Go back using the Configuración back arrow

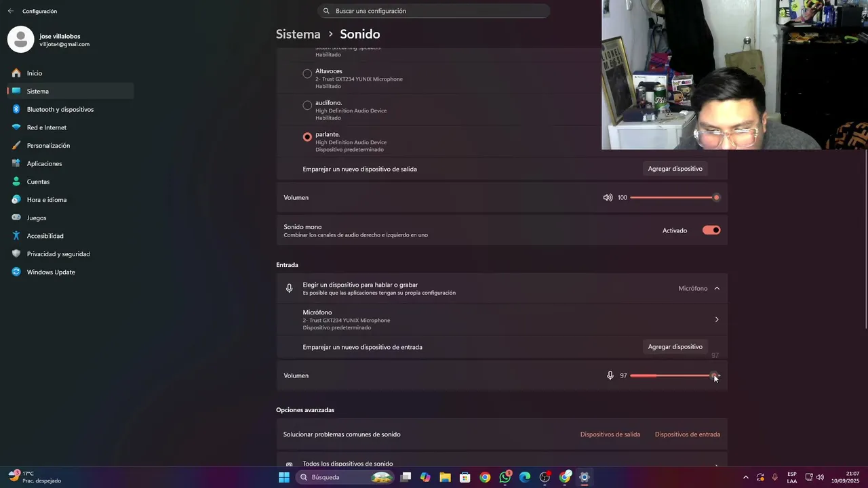(10, 11)
